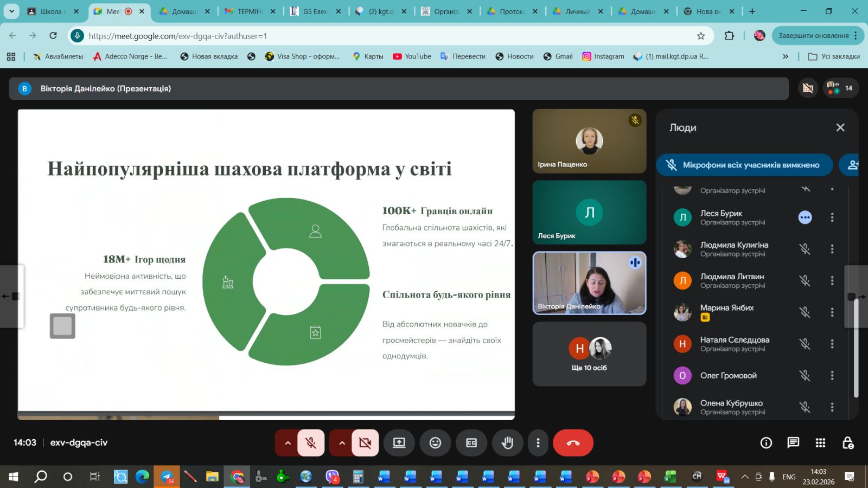The image size is (868, 488).
Task: Open YouTube bookmark in bookmarks bar
Action: (x=412, y=56)
